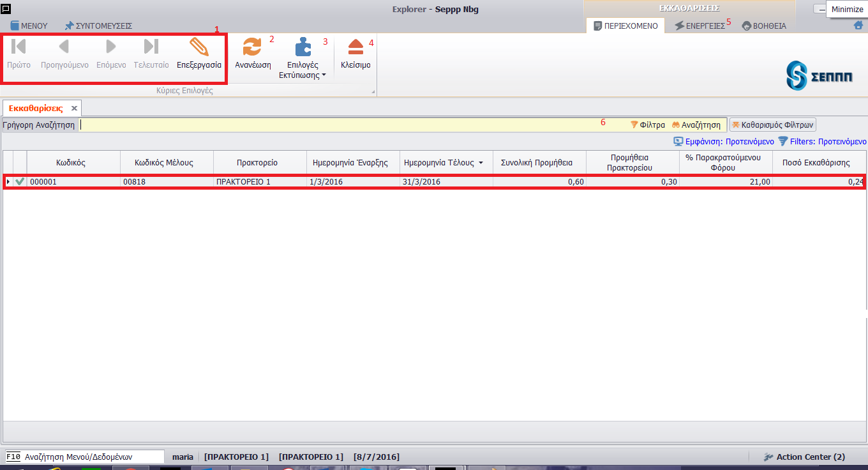This screenshot has width=868, height=470.
Task: Click the Κωδικός Μέλους column header
Action: [x=167, y=163]
